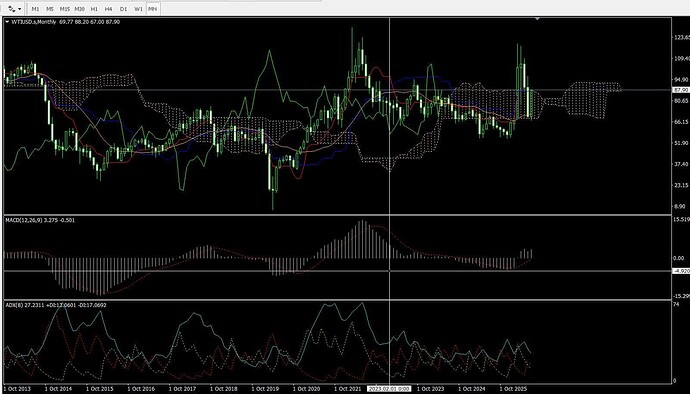Set chart period to H1

pyautogui.click(x=94, y=9)
